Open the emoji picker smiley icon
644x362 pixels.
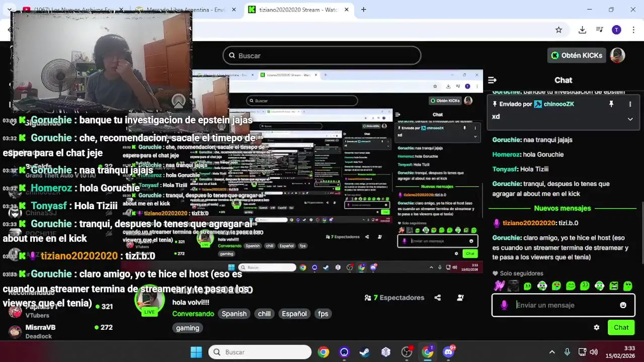(x=623, y=305)
